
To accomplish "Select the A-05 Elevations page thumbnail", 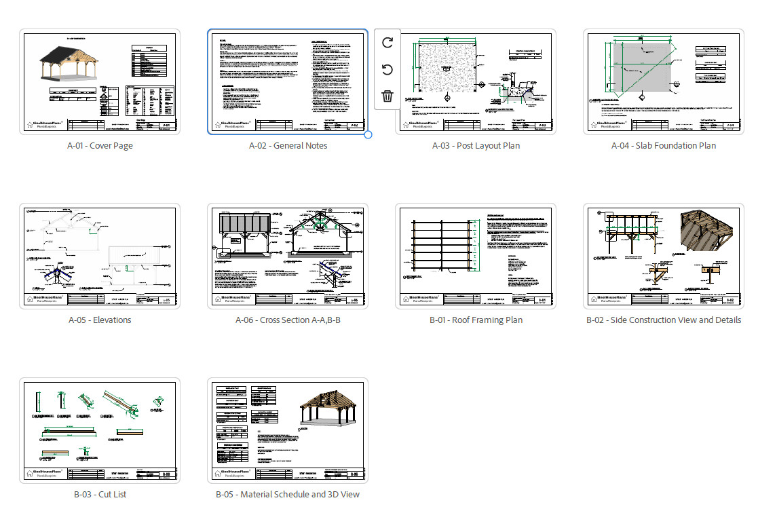I will (x=100, y=256).
